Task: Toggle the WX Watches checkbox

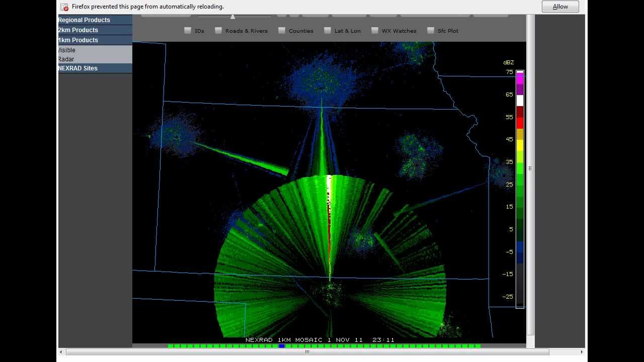Action: (x=375, y=31)
